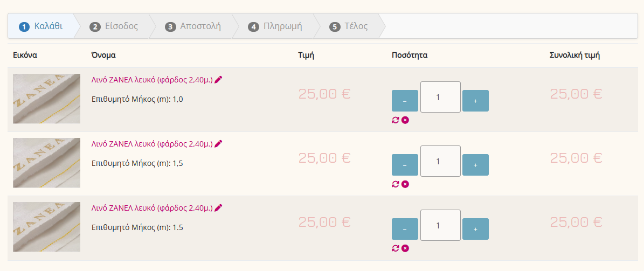Click the pencil edit icon in the third cart row
Viewport: 644px width, 271px height.
(218, 208)
